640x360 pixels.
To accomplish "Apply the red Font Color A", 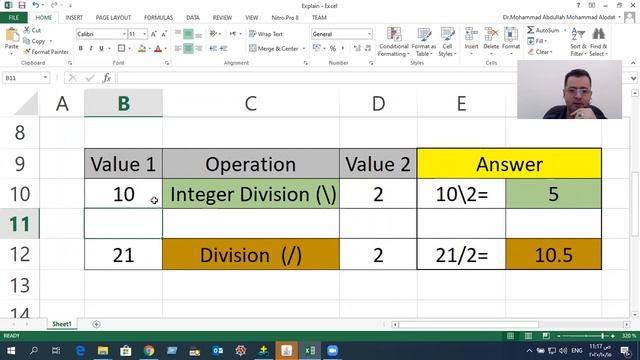I will [x=158, y=49].
